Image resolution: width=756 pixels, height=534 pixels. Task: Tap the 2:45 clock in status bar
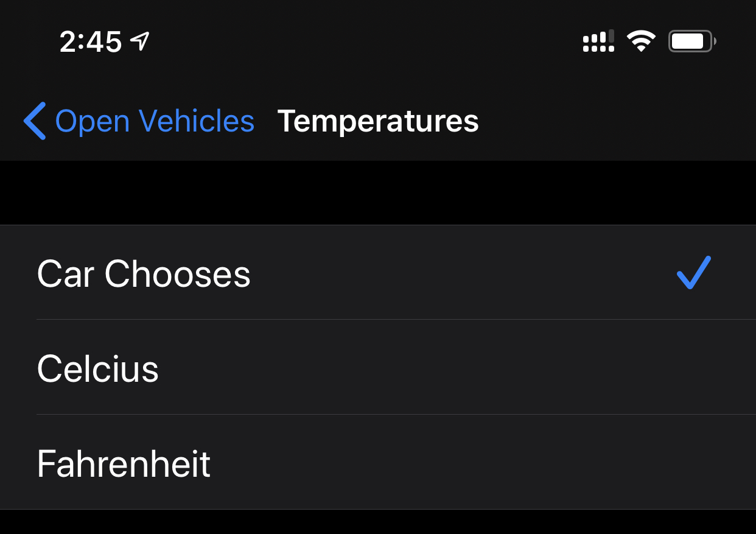(91, 42)
